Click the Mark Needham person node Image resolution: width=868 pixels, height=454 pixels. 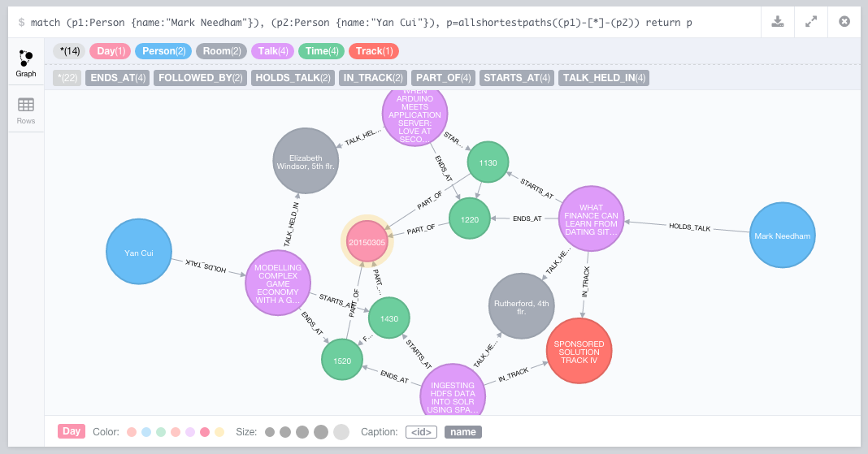[x=782, y=236]
